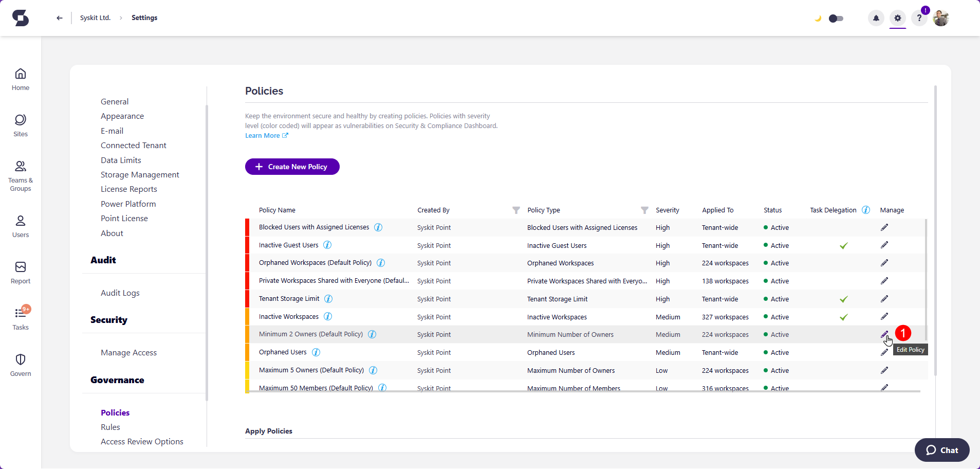The image size is (980, 469).
Task: Open Govern section in left sidebar
Action: [x=21, y=365]
